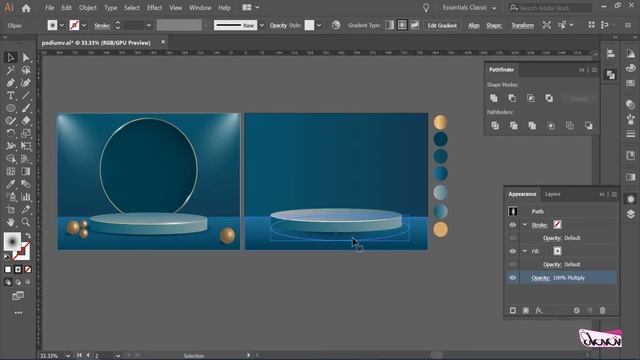The height and width of the screenshot is (360, 640).
Task: Choose the Artboard tool
Action: pyautogui.click(x=11, y=209)
